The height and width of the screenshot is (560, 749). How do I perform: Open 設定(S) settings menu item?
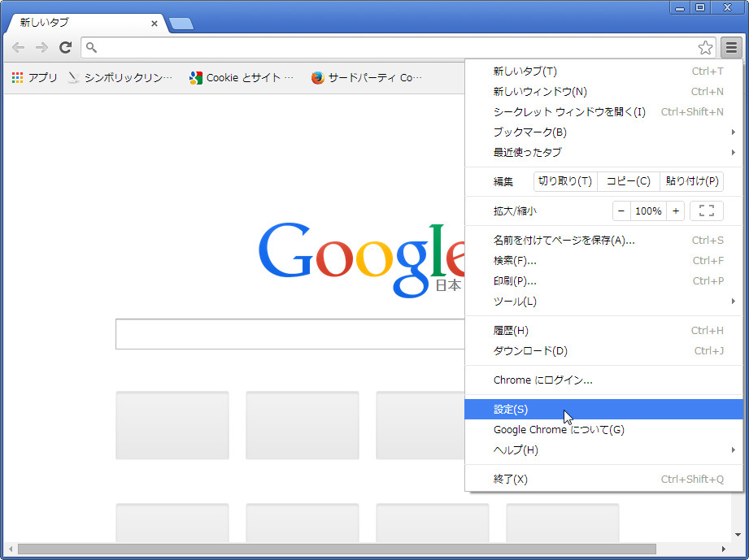(603, 409)
